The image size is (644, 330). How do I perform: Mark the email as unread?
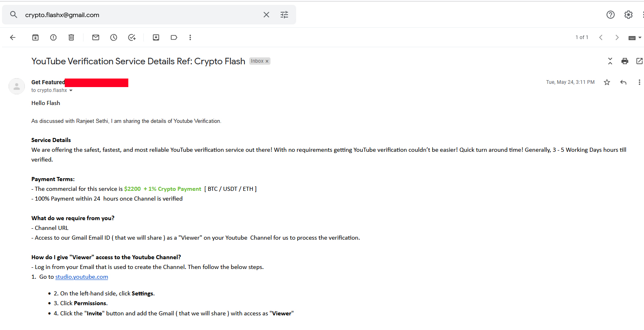pos(96,37)
